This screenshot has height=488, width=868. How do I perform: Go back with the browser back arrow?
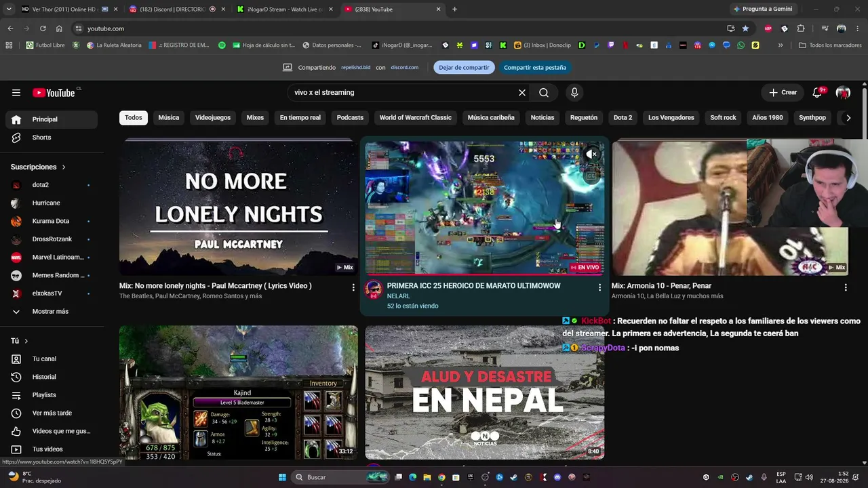point(10,28)
